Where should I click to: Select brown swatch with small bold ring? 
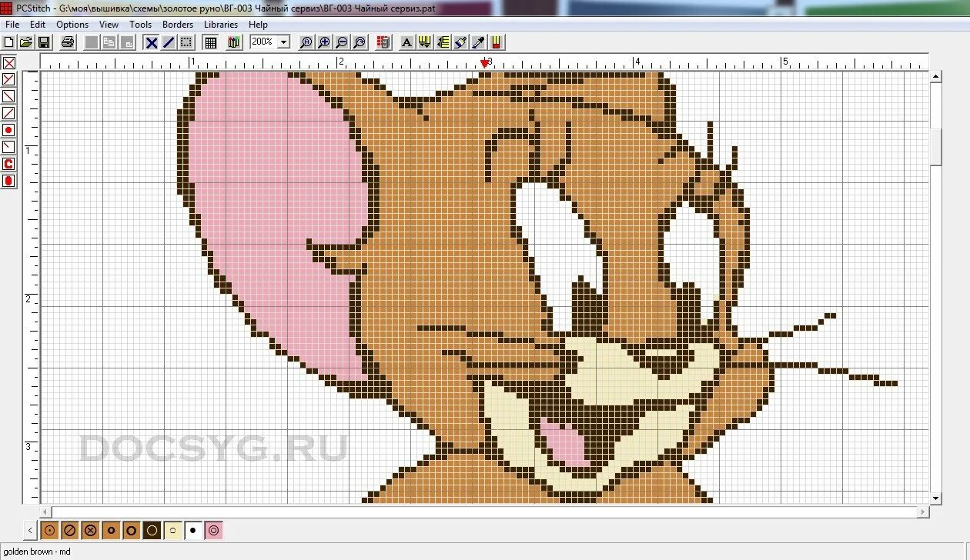112,530
